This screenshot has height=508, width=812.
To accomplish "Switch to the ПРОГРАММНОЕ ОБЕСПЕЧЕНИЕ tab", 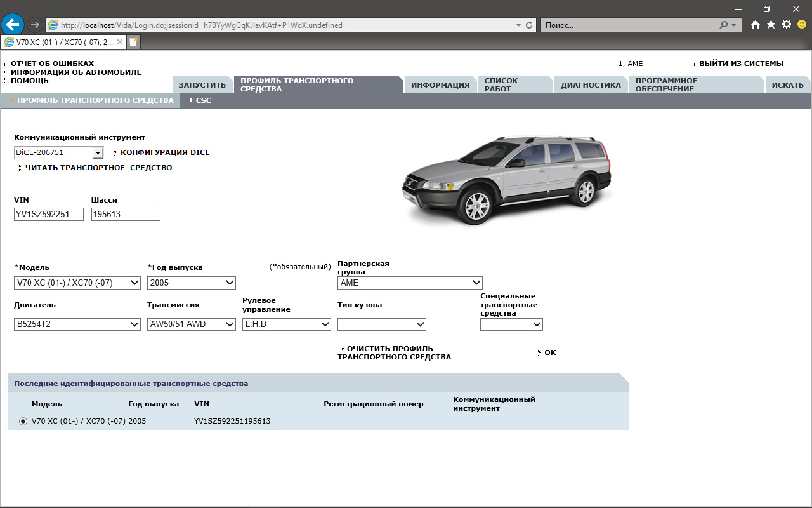I will click(x=696, y=85).
